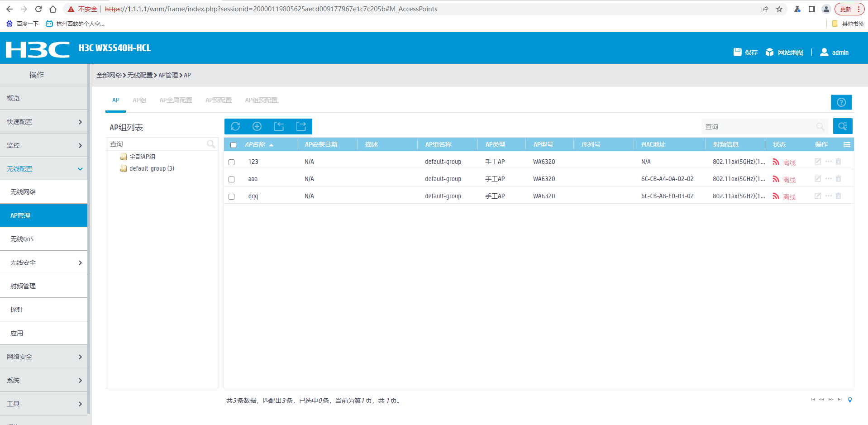Click the 保存 save button
Image resolution: width=868 pixels, height=425 pixels.
[x=746, y=53]
